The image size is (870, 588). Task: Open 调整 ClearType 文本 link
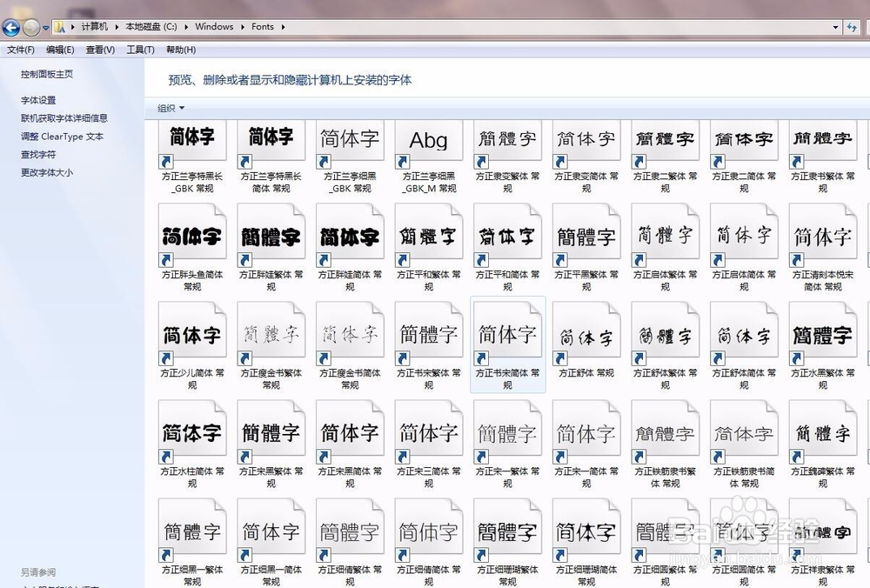pos(62,137)
